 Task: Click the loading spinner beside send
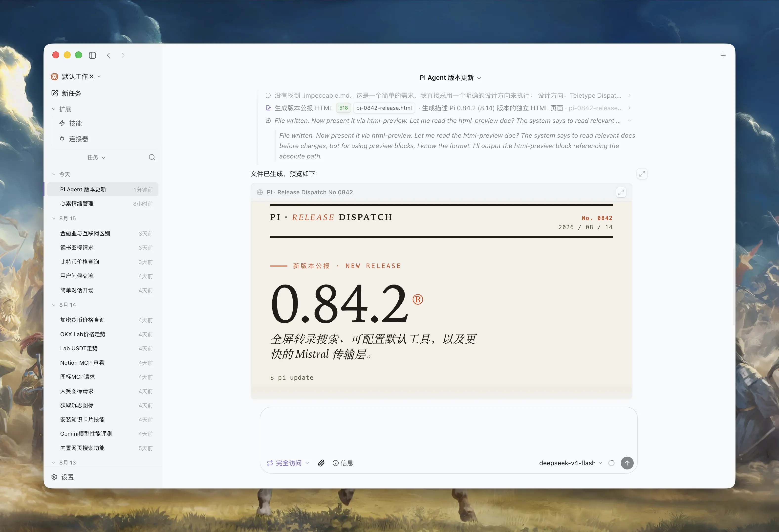coord(611,463)
